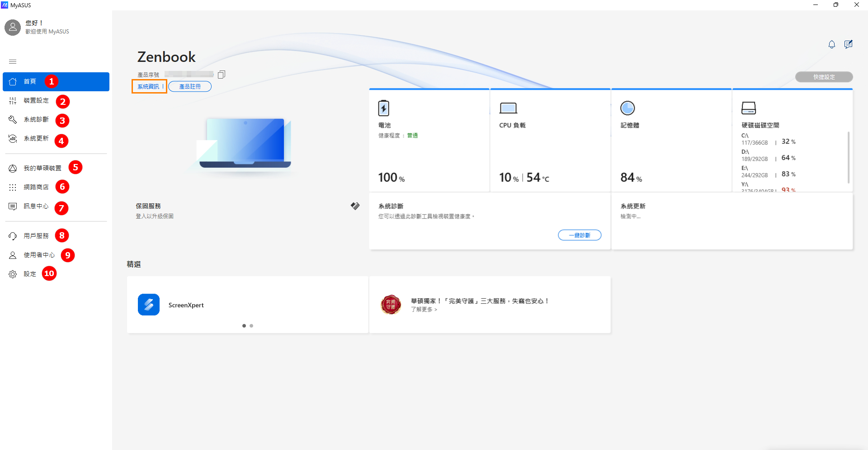The image size is (868, 450).
Task: Start the 一鍵診斷 button
Action: tap(579, 235)
